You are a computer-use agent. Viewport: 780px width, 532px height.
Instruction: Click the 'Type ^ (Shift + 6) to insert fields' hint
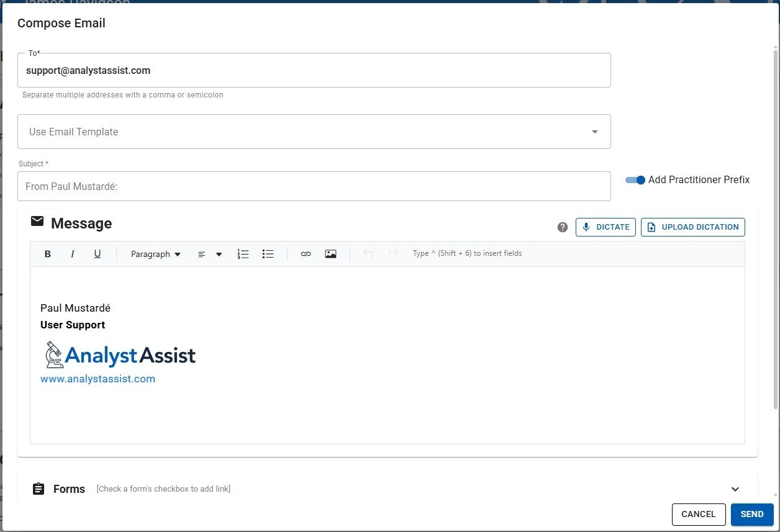coord(467,253)
